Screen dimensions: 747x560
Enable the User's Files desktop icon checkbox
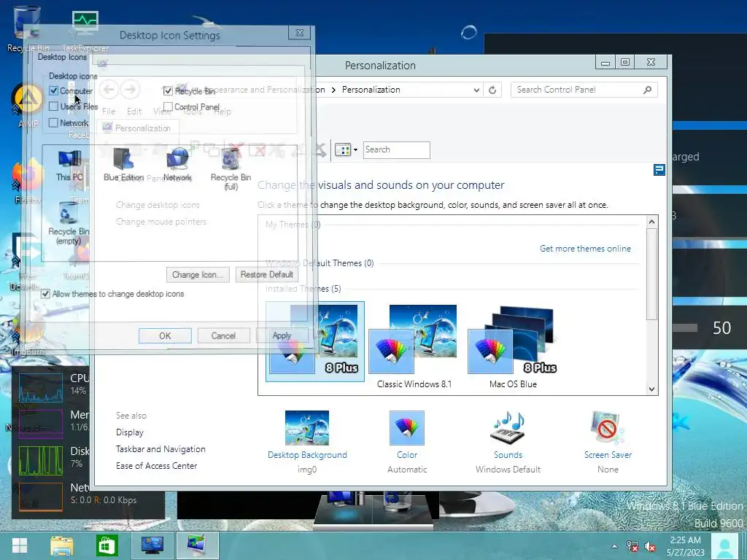click(53, 106)
